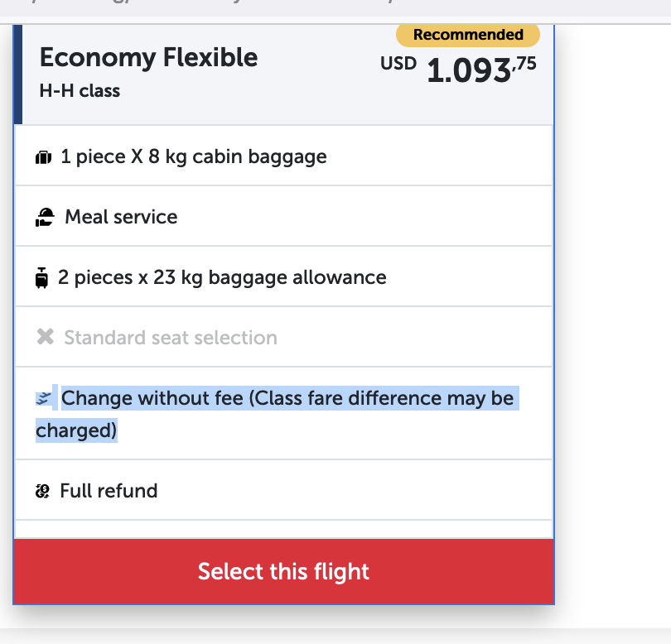This screenshot has height=644, width=671.
Task: Click the H-H class label
Action: pyautogui.click(x=80, y=91)
